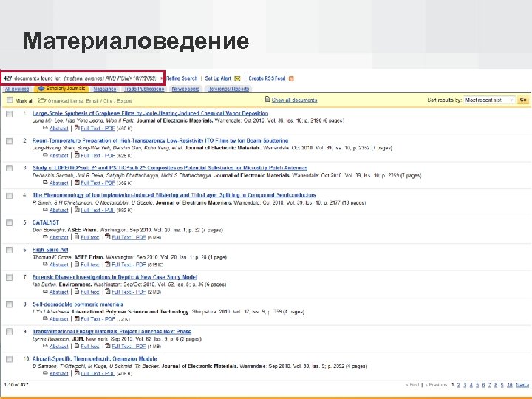
Task: Click PDF icon for High Spire Act
Action: click(x=108, y=264)
